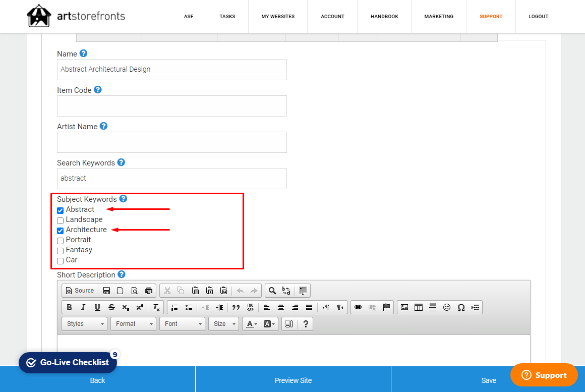Click the Save button
This screenshot has height=392, width=585.
point(488,380)
